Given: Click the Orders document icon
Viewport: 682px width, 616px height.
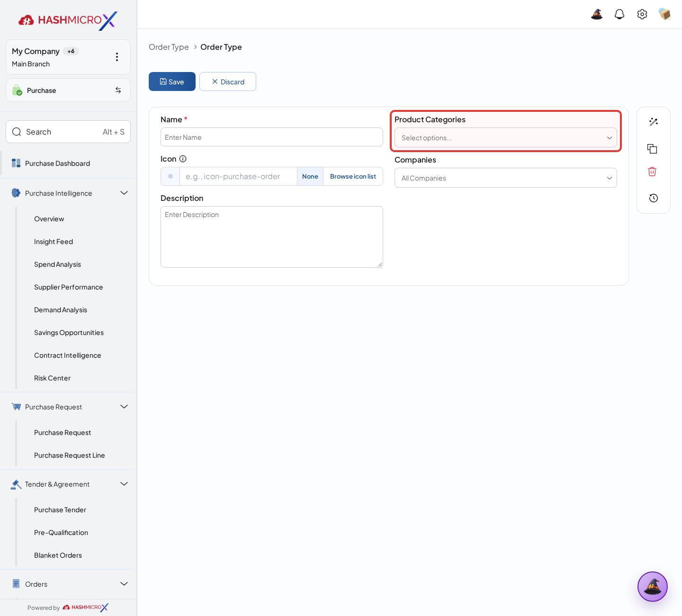Looking at the screenshot, I should pos(16,584).
